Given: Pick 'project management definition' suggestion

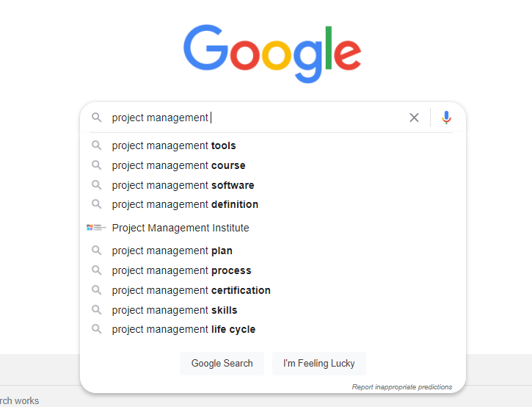Looking at the screenshot, I should [185, 204].
